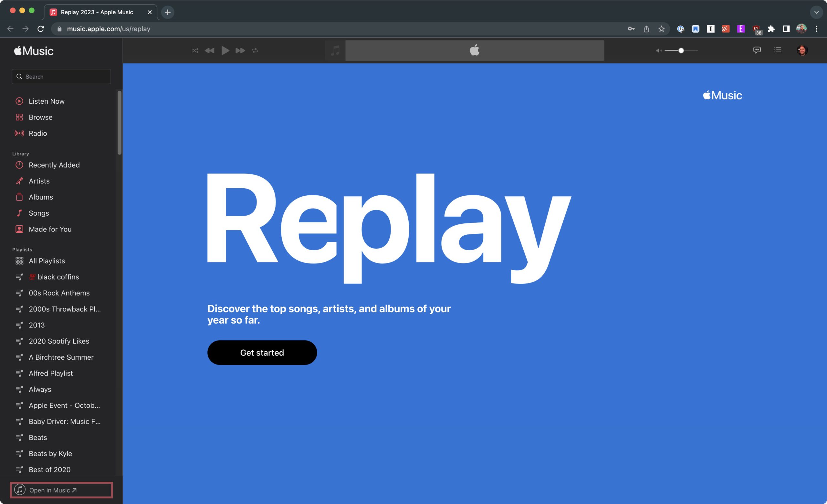Open the Up Next queue list icon
This screenshot has width=827, height=504.
tap(778, 50)
